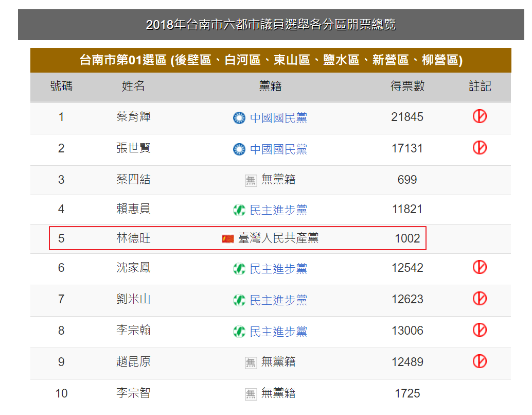Open 民主進步黨 link in 沈家鳳's row

coord(278,269)
